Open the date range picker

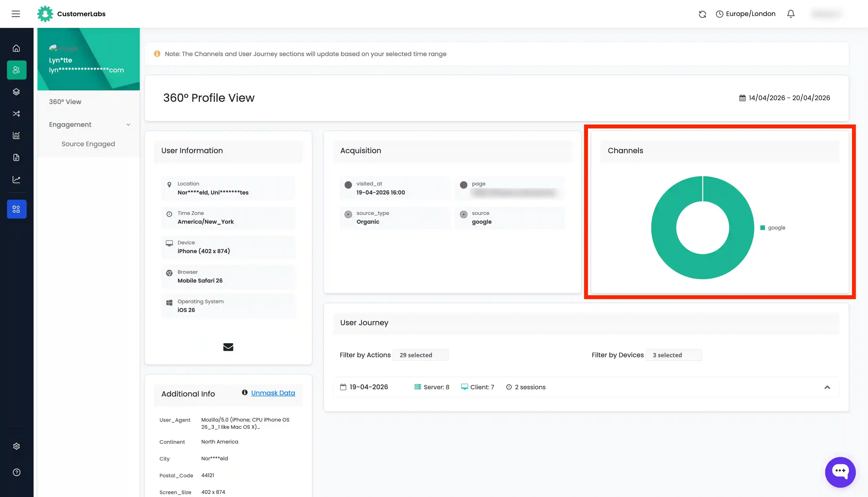[x=785, y=98]
